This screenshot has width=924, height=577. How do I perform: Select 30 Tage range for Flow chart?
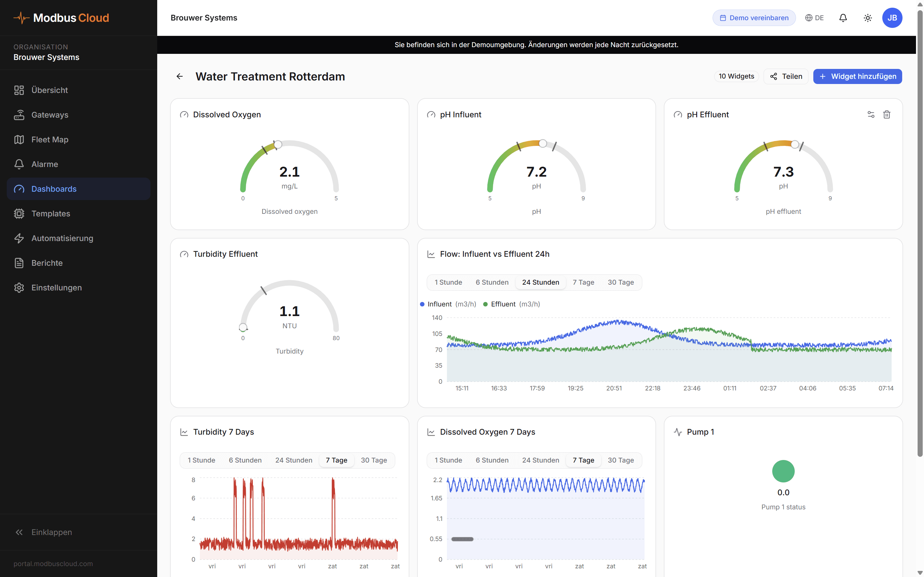[x=621, y=282]
